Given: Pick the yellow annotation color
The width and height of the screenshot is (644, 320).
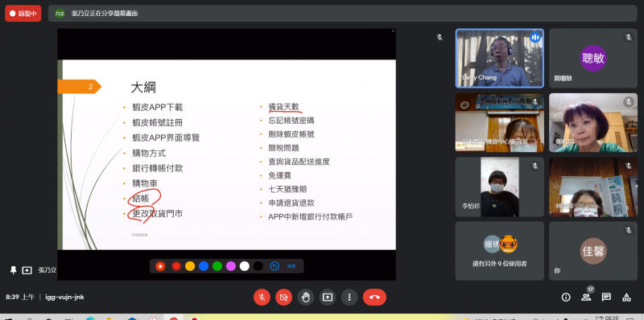Looking at the screenshot, I should coord(190,266).
